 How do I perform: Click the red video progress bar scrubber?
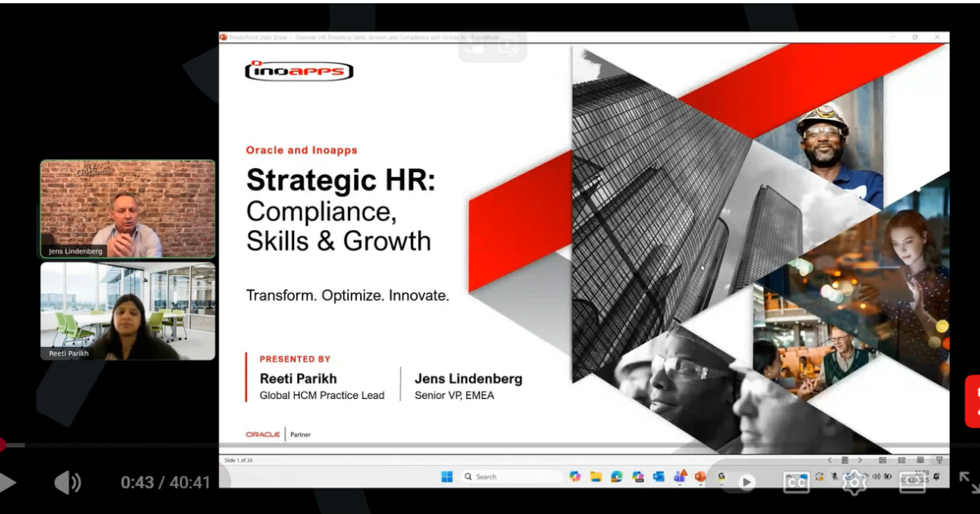pos(2,445)
